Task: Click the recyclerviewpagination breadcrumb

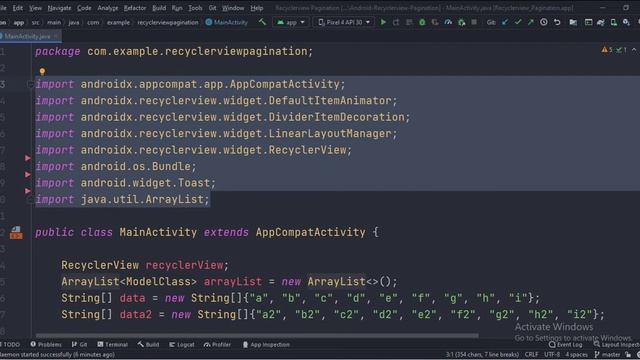Action: [168, 22]
